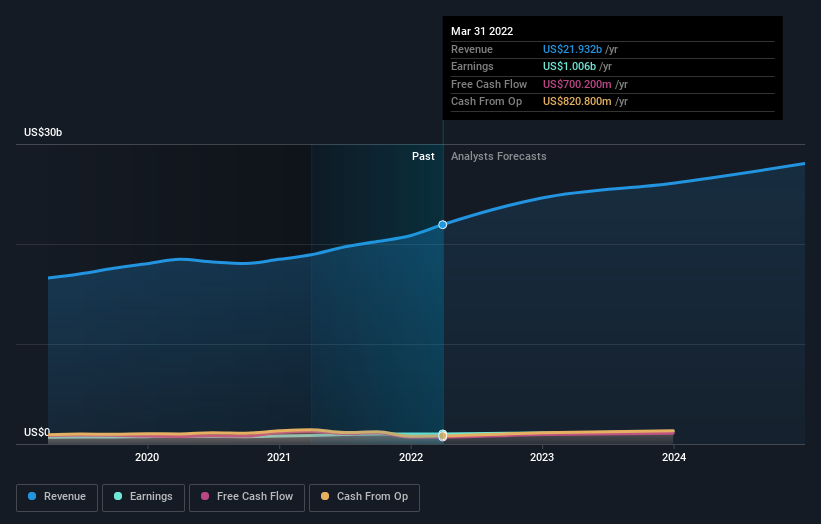Click the Cash From Op tooltip label
This screenshot has height=524, width=821.
[x=486, y=102]
